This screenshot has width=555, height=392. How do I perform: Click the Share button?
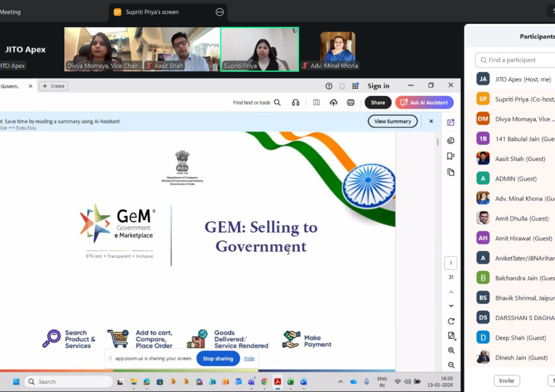click(378, 103)
